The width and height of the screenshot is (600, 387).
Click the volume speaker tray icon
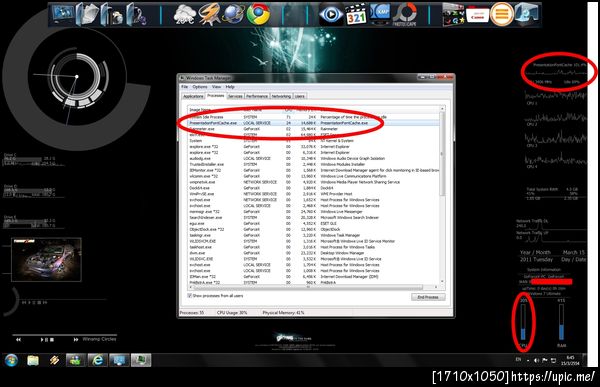coord(536,360)
